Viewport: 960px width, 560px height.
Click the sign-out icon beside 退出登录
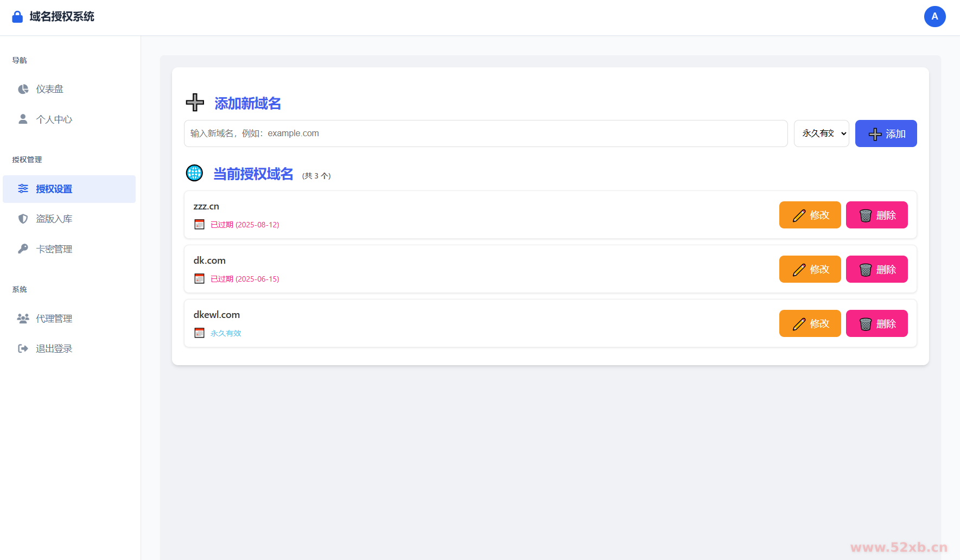[x=23, y=348]
